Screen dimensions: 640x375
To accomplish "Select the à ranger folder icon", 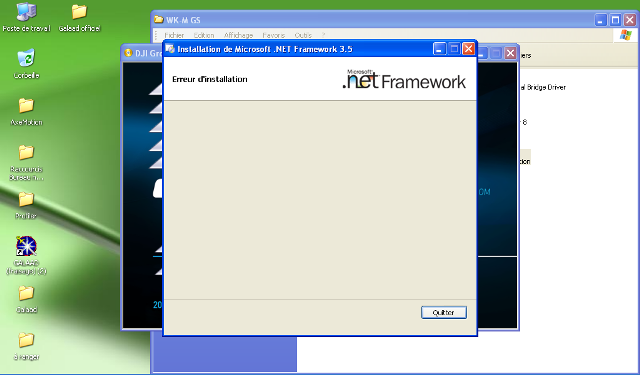I will click(27, 346).
